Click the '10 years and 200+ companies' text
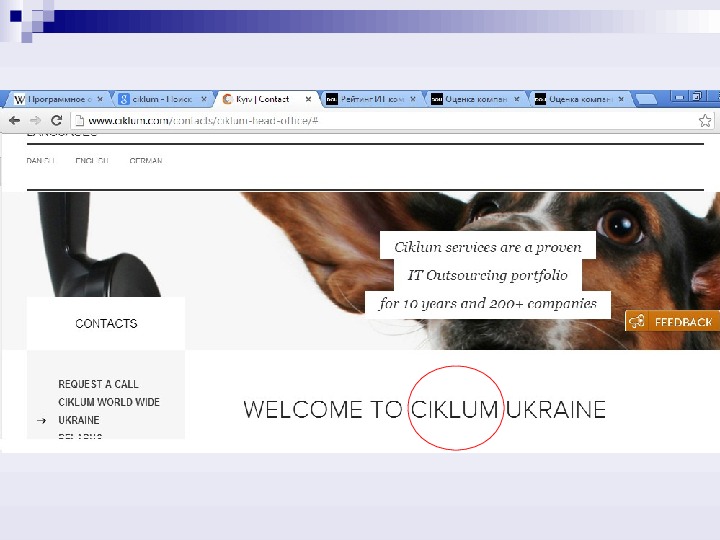720x540 pixels. pos(500,304)
